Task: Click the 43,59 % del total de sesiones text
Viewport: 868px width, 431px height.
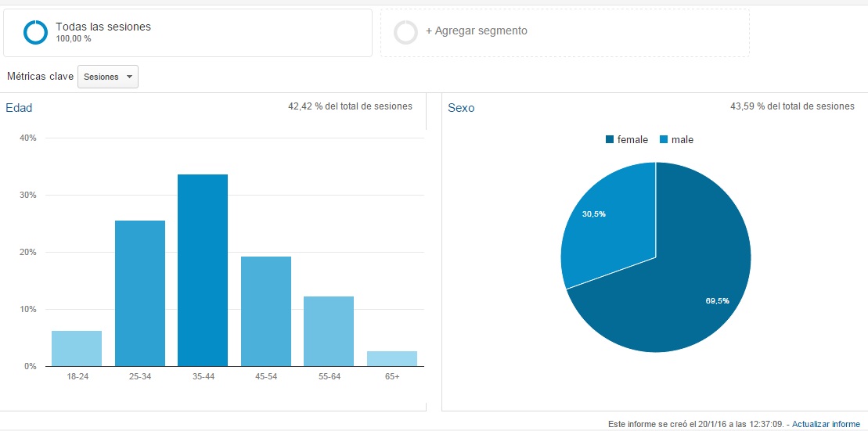Action: pyautogui.click(x=792, y=106)
